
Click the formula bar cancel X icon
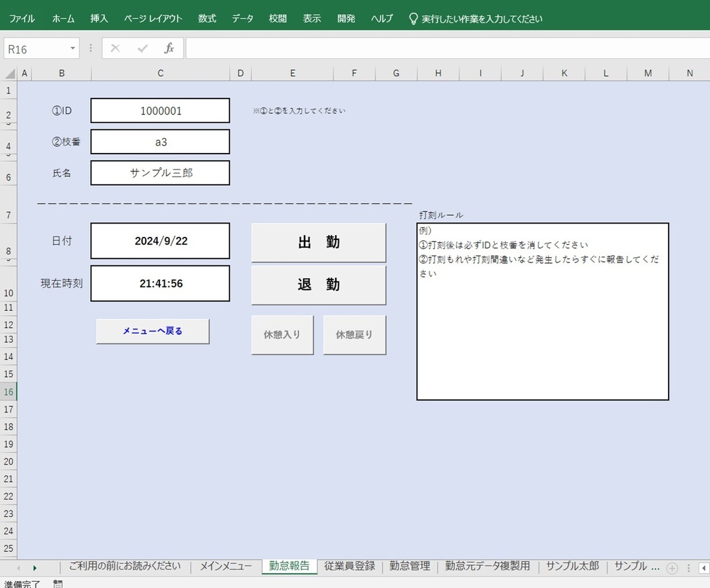pos(115,48)
